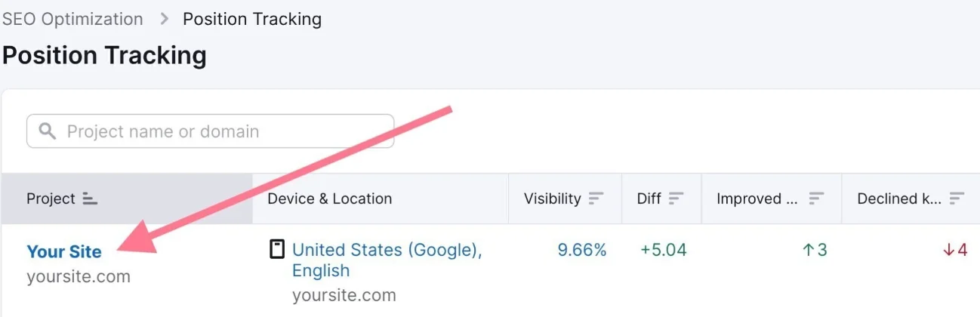
Task: Click the search magnifier icon
Action: pos(47,131)
